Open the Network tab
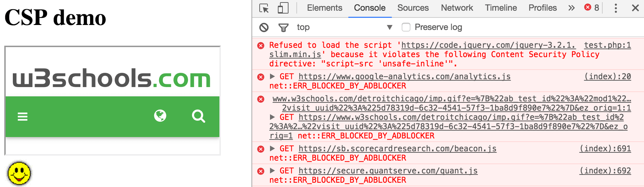 pos(457,8)
